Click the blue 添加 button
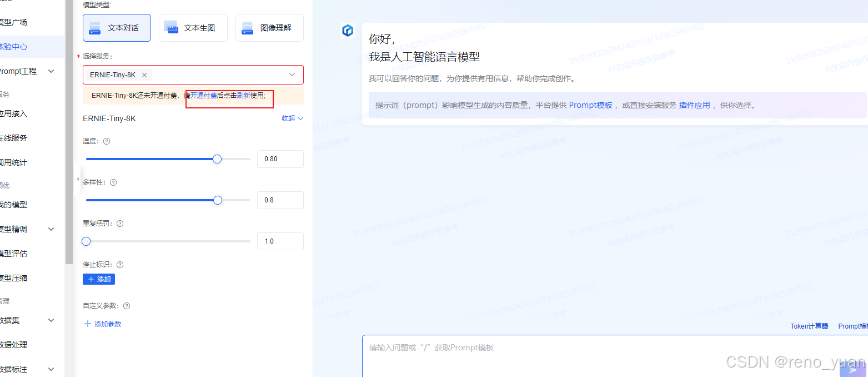 (x=99, y=279)
